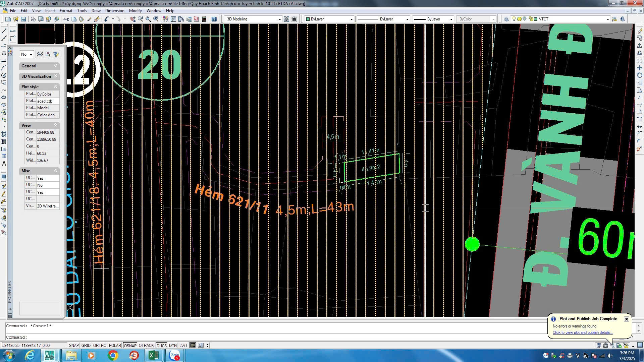Toggle DYN dynamic input

pos(173,345)
